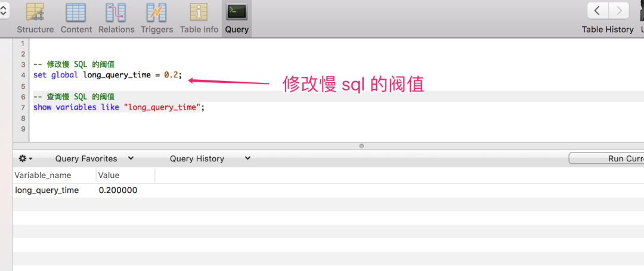Screen dimensions: 644x271
Task: Open the Structure view icon
Action: click(x=35, y=13)
